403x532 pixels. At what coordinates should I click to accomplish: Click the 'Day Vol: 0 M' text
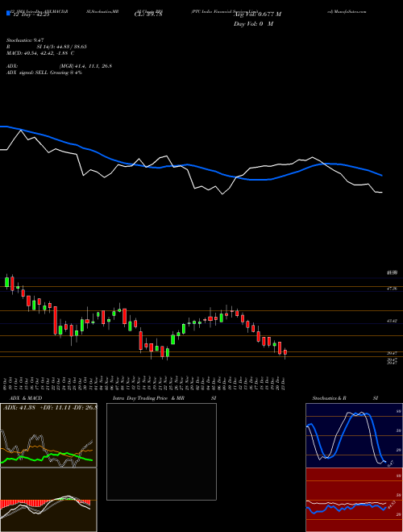[253, 24]
